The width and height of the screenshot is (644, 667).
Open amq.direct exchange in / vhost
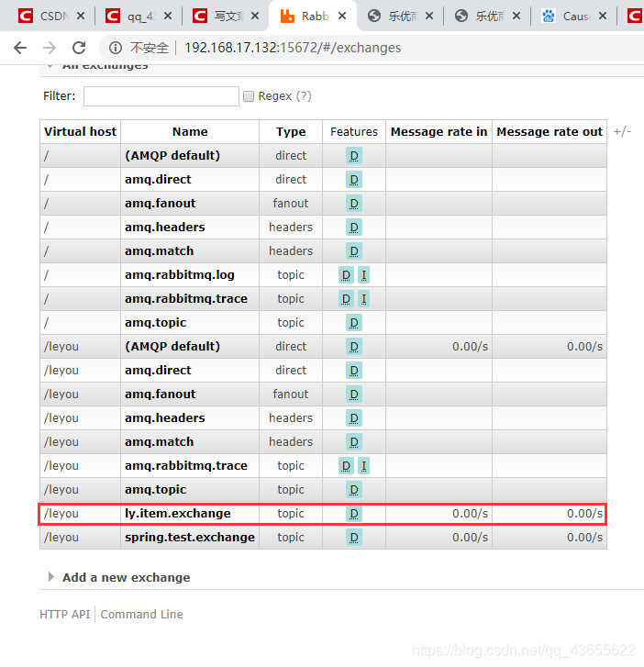158,180
